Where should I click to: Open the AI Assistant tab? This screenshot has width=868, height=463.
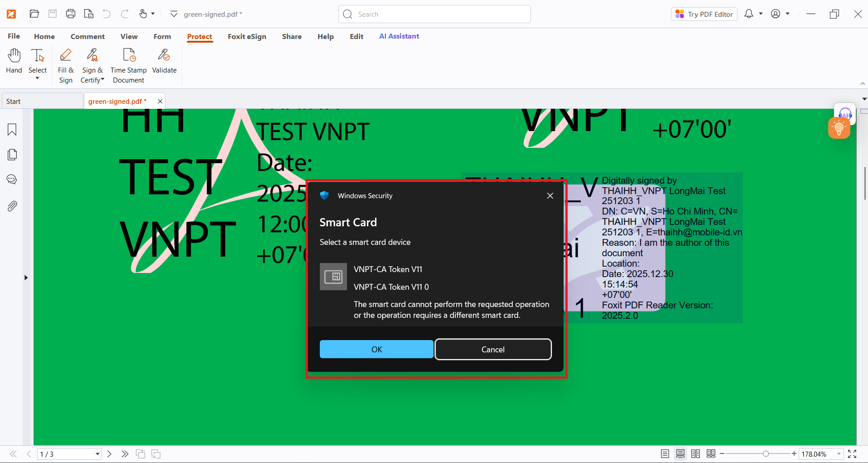click(399, 36)
